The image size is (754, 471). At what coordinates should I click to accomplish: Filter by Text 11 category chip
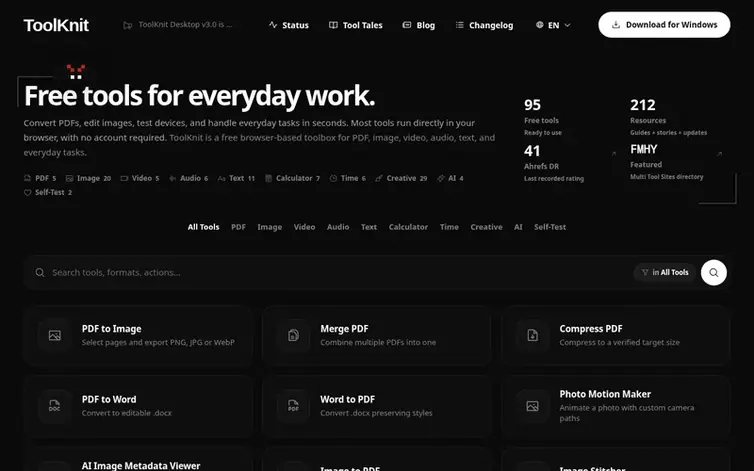[236, 178]
